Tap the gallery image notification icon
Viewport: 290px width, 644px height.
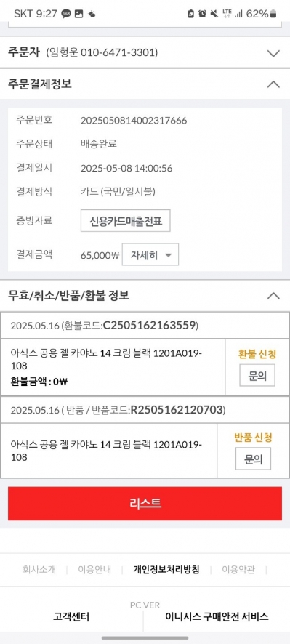[78, 14]
